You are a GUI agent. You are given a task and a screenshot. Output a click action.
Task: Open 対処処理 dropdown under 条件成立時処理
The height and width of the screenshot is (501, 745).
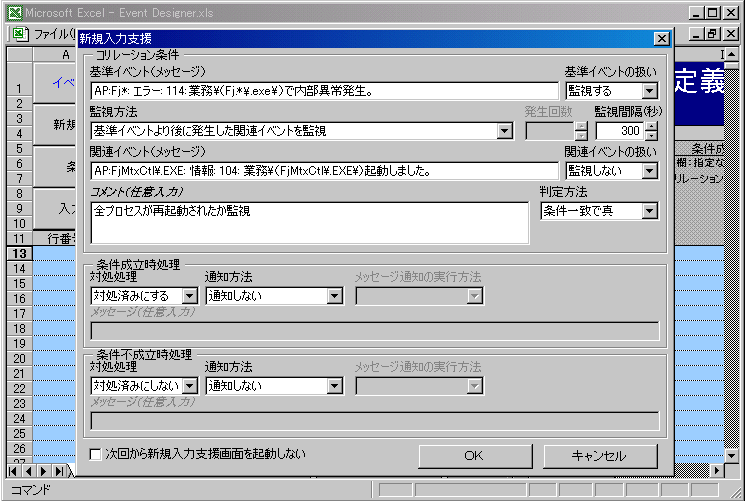[x=190, y=296]
